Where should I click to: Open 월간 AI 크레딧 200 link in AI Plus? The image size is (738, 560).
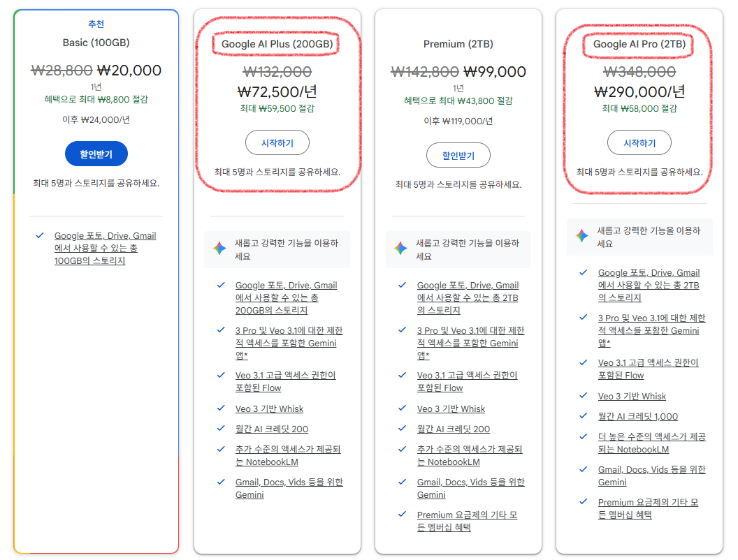272,429
